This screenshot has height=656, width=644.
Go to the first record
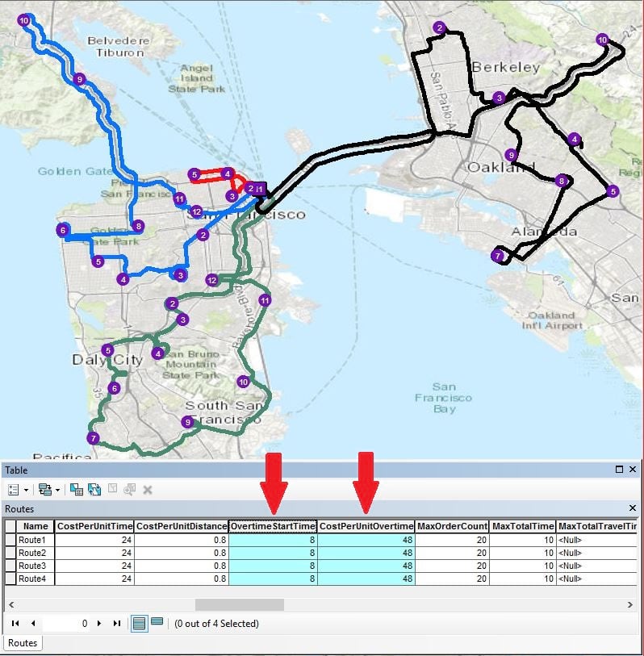(x=15, y=624)
